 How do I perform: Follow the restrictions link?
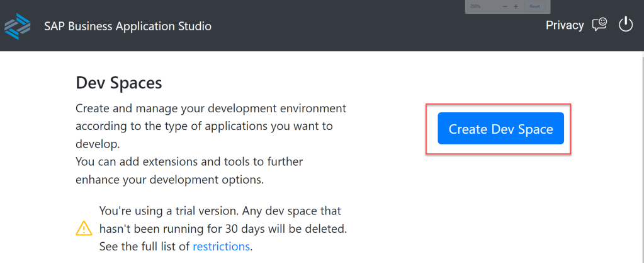[221, 246]
